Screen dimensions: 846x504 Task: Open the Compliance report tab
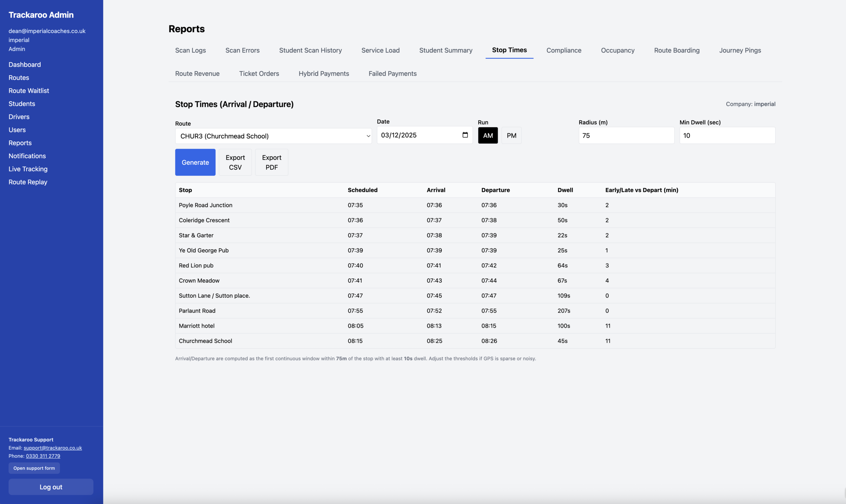coord(563,50)
